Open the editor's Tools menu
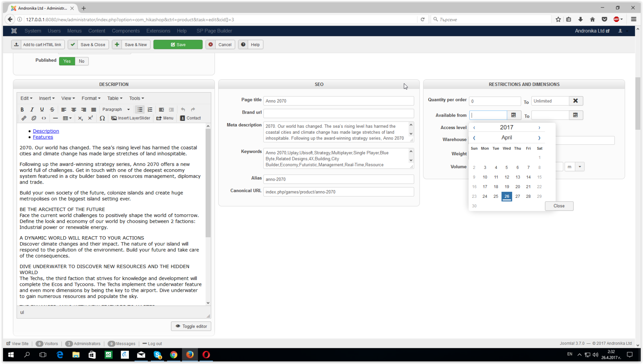The width and height of the screenshot is (643, 364). (x=136, y=98)
